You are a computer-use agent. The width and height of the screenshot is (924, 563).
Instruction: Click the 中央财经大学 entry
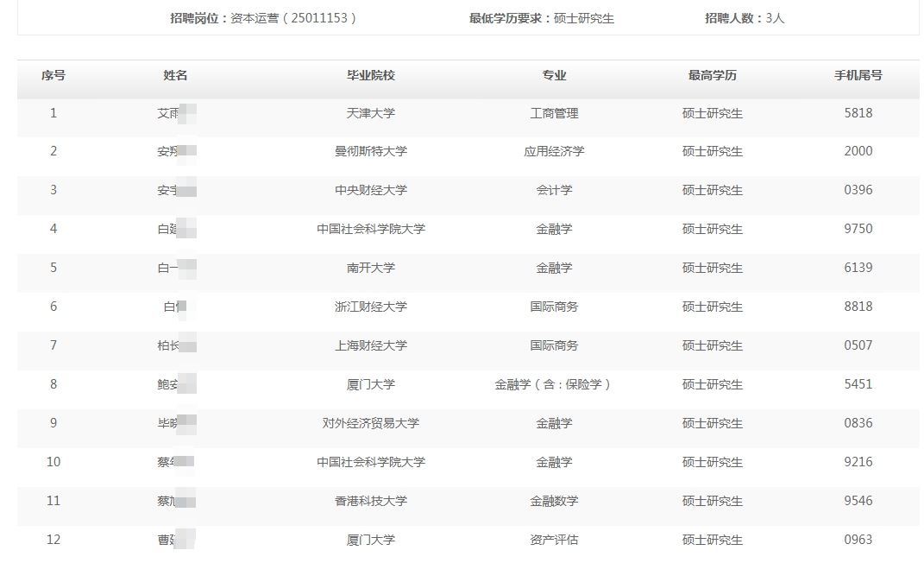371,190
